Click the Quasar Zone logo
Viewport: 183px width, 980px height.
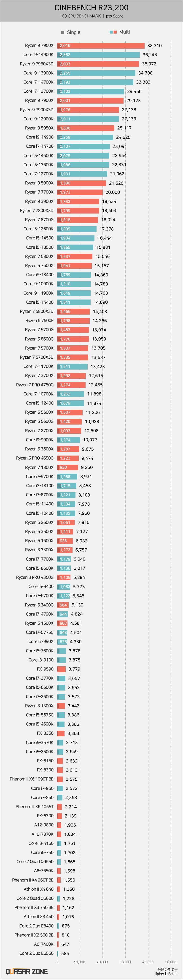(x=27, y=971)
